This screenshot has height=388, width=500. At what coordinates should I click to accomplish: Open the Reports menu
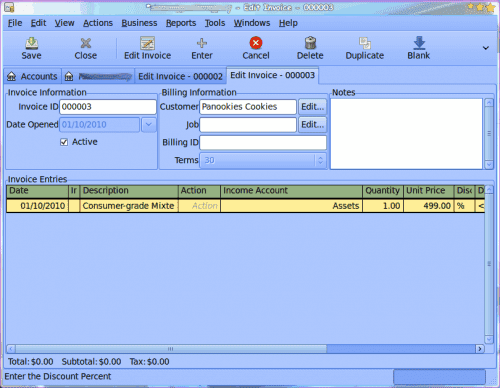[x=181, y=23]
